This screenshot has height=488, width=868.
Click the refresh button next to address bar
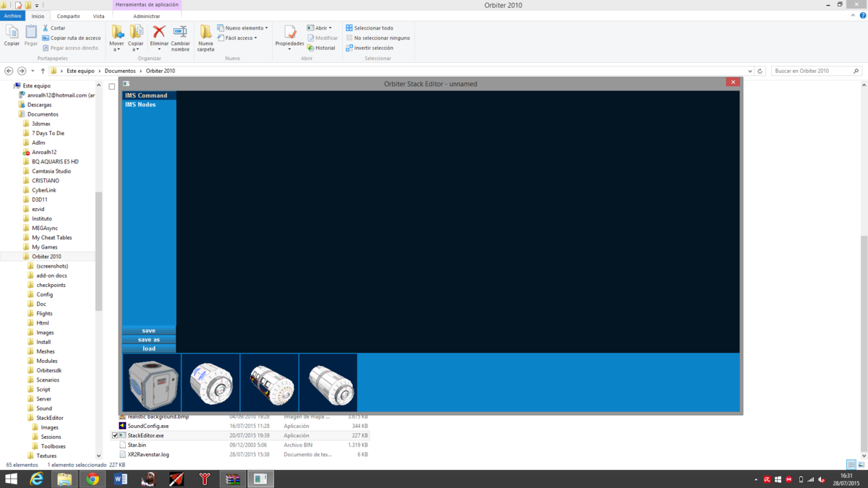click(x=760, y=71)
